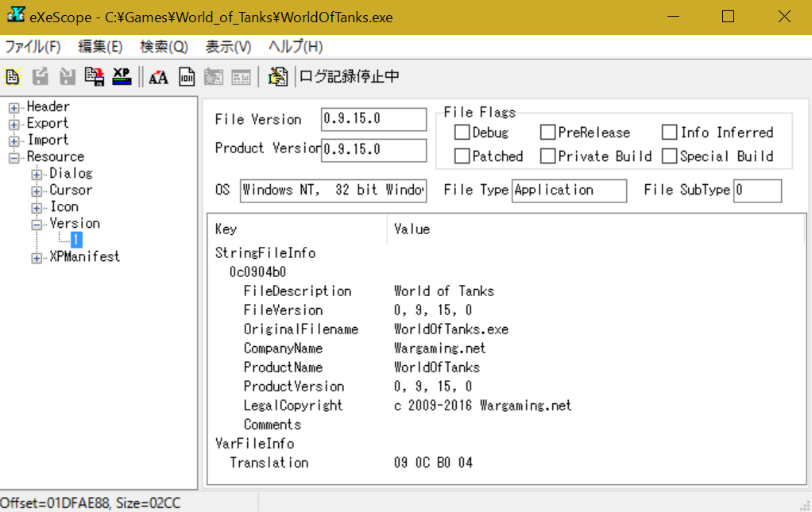Enable the Debug file flag
This screenshot has width=812, height=512.
click(x=462, y=133)
